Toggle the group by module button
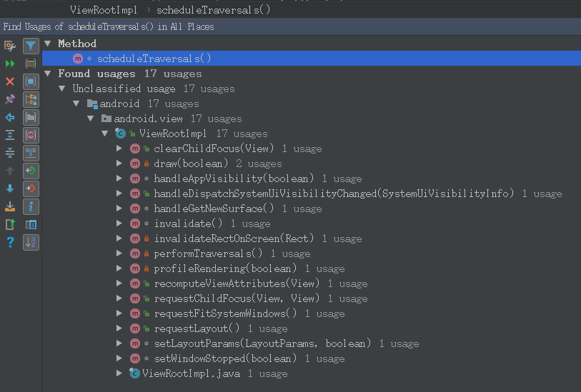The width and height of the screenshot is (581, 392). [31, 81]
